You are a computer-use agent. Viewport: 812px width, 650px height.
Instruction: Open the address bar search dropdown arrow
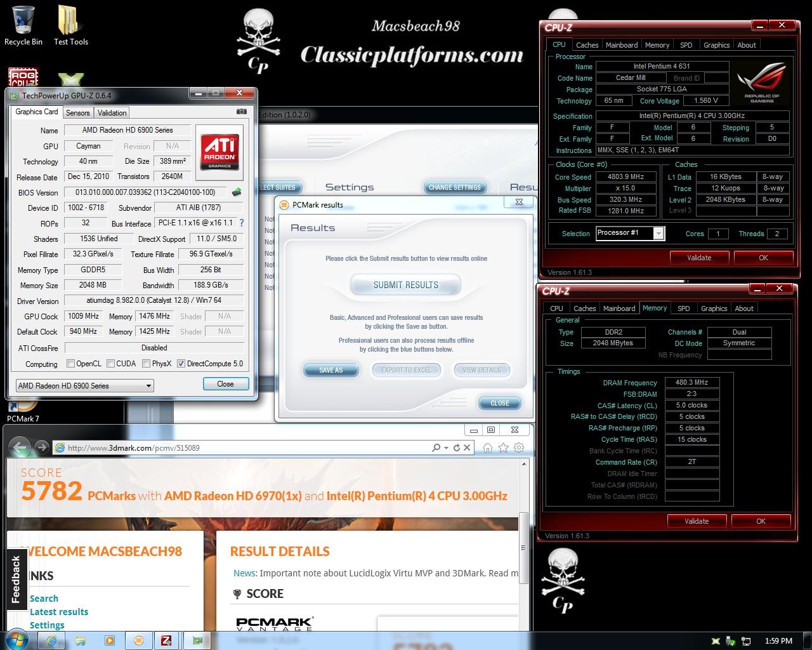(x=446, y=448)
